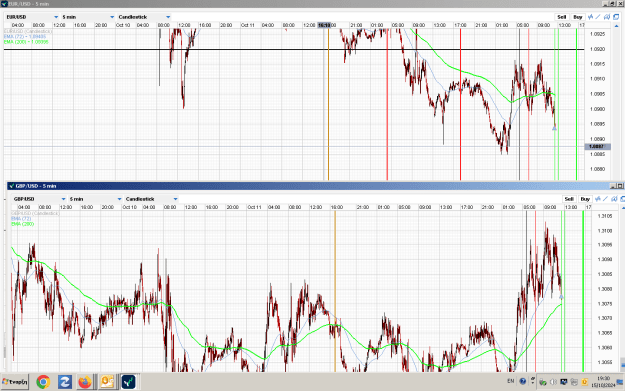This screenshot has height=391, width=625.
Task: Open indicators icon in GBP/USD chart toolbar
Action: (597, 199)
